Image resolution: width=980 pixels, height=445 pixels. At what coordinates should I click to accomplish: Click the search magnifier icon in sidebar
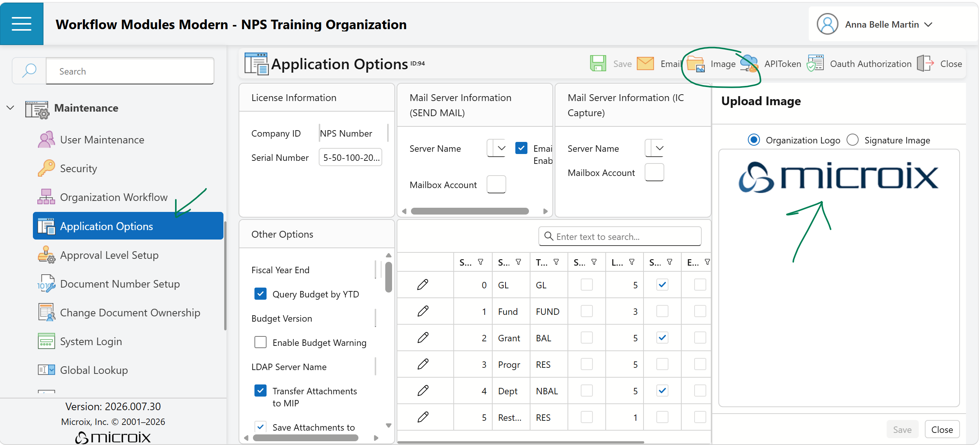pos(29,71)
